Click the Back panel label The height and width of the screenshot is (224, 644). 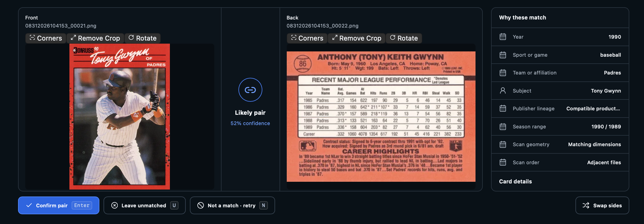[x=292, y=18]
